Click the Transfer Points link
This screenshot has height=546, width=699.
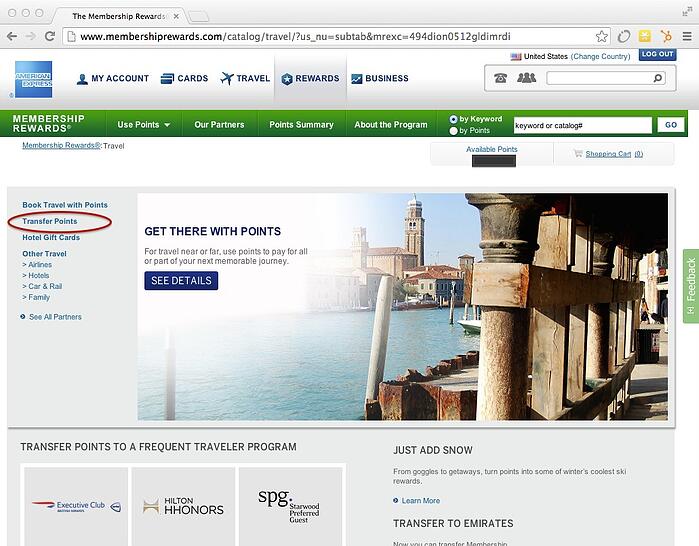click(50, 221)
